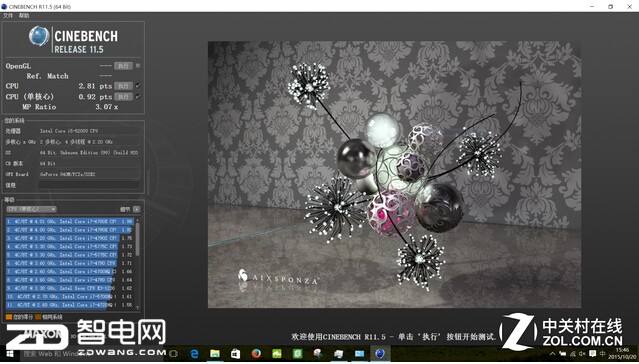The image size is (639, 364).
Task: Open the File (文件) menu
Action: pyautogui.click(x=8, y=15)
